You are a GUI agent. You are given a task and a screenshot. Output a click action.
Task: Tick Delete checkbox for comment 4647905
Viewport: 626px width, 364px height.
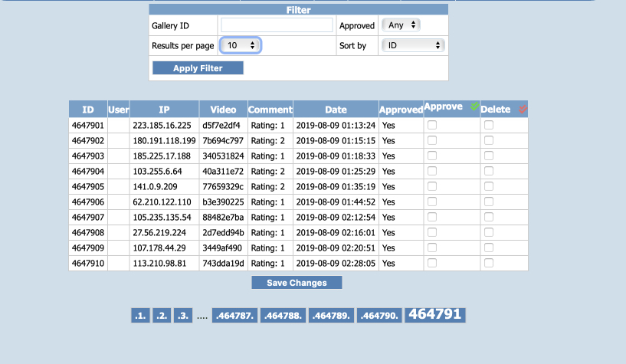pos(489,186)
